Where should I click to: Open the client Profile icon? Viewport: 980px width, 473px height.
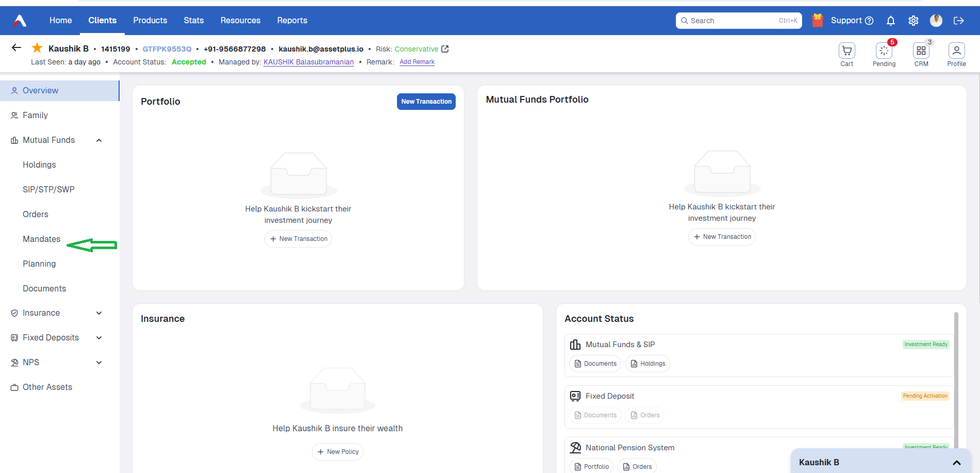[x=957, y=51]
